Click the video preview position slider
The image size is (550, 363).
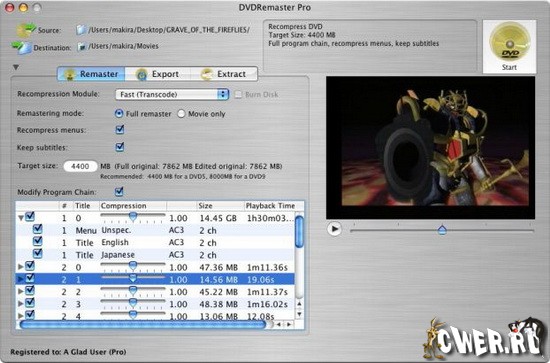[442, 230]
